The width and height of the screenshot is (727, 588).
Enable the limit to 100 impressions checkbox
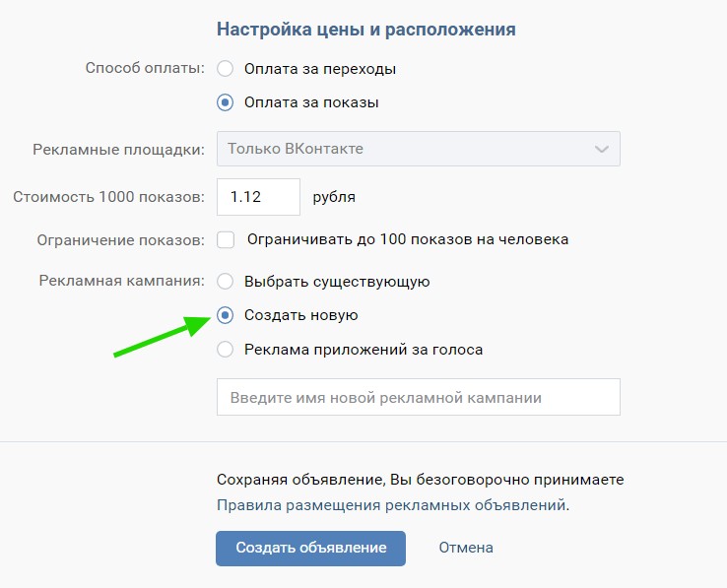226,240
